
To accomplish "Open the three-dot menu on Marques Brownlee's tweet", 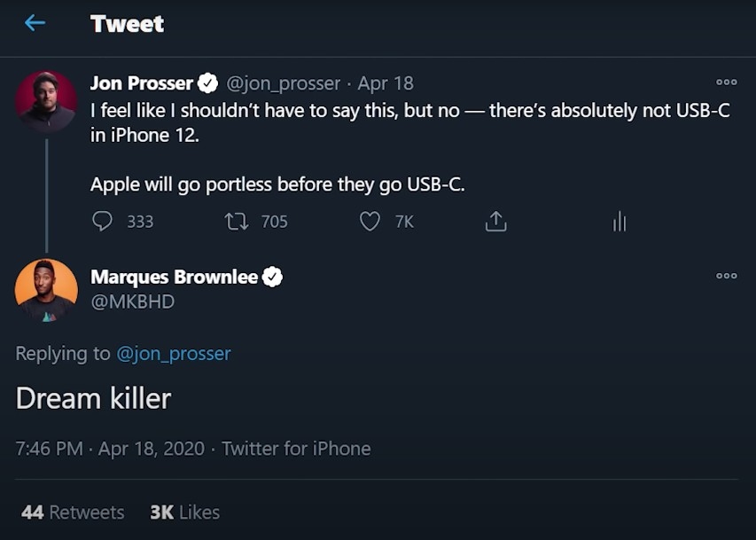I will coord(727,278).
